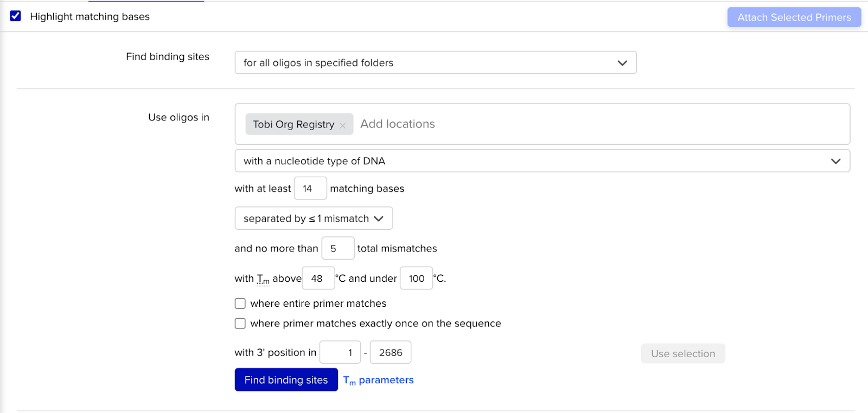Enable where entire primer matches
This screenshot has width=868, height=413.
click(x=240, y=303)
